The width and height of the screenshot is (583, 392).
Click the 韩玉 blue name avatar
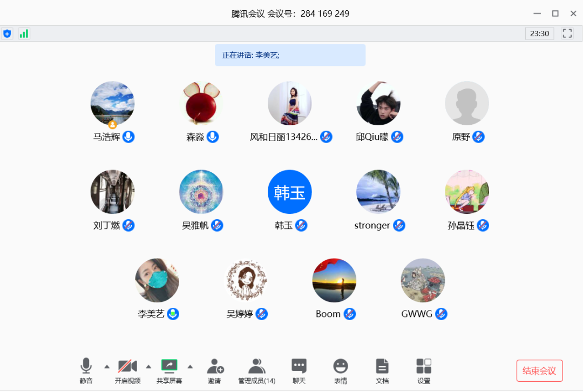[290, 192]
